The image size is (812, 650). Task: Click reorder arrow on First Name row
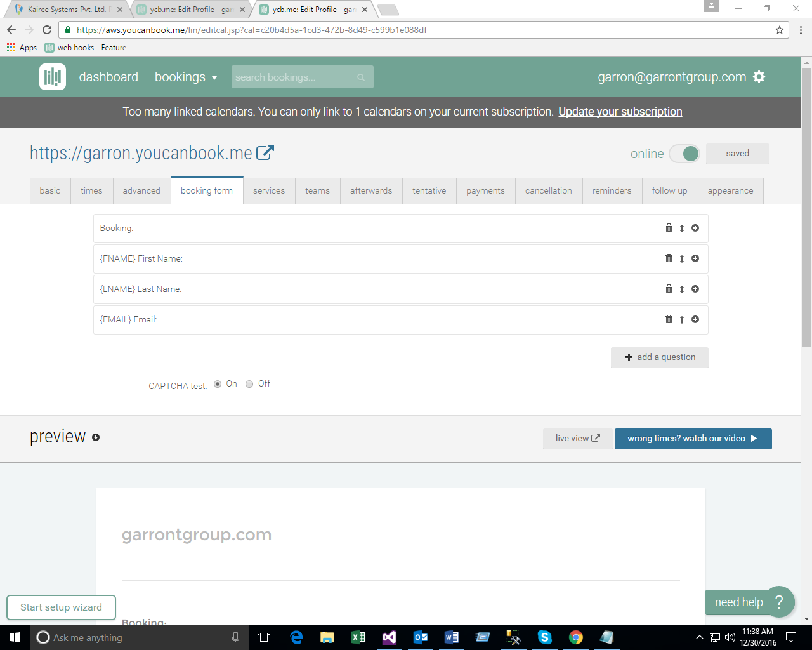[x=682, y=259]
